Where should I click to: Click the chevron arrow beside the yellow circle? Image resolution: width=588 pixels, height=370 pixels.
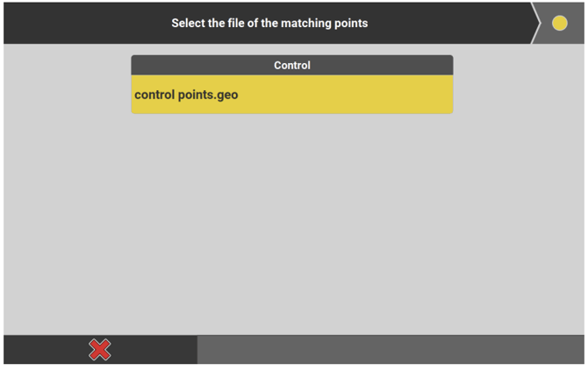coord(536,24)
